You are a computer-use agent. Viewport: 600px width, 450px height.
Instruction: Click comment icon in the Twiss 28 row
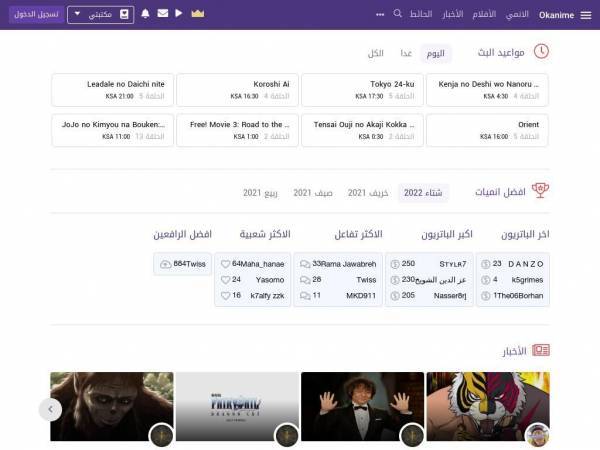(x=305, y=280)
